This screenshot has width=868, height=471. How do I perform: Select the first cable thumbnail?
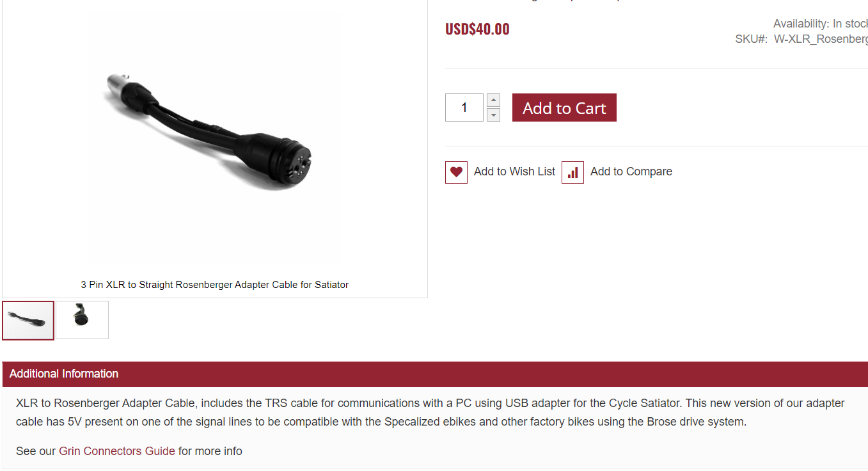[x=28, y=320]
